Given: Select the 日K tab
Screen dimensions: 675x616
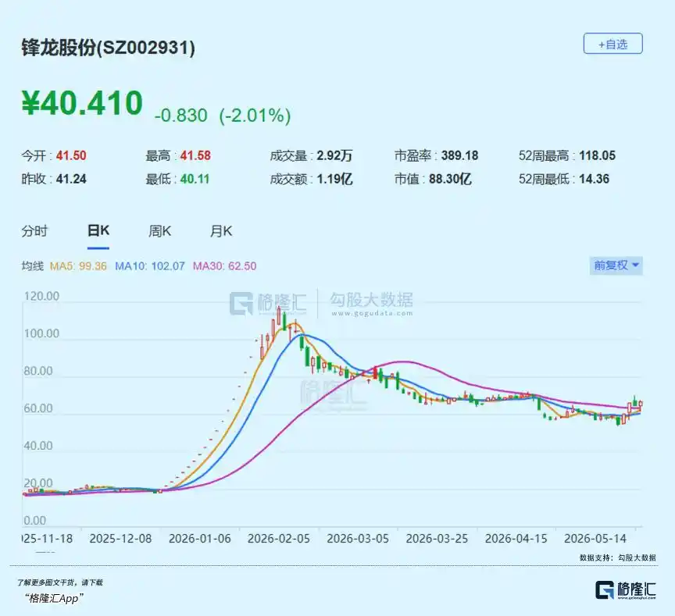Looking at the screenshot, I should click(x=98, y=230).
